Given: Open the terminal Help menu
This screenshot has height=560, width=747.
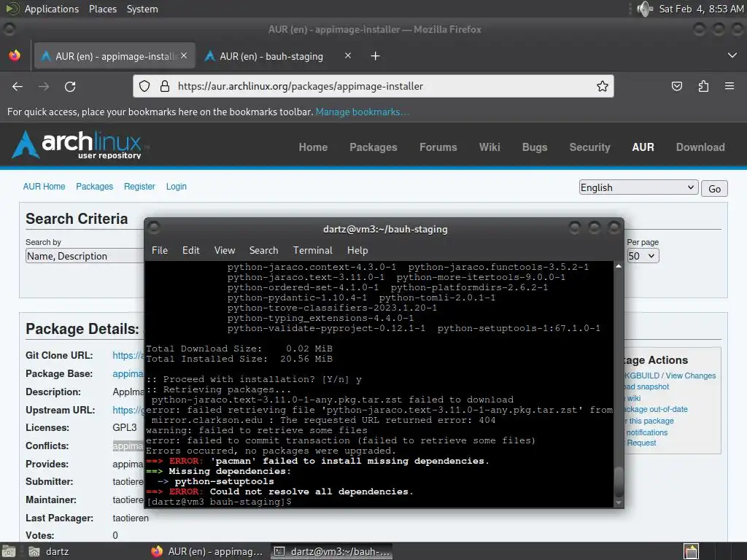Looking at the screenshot, I should click(357, 251).
